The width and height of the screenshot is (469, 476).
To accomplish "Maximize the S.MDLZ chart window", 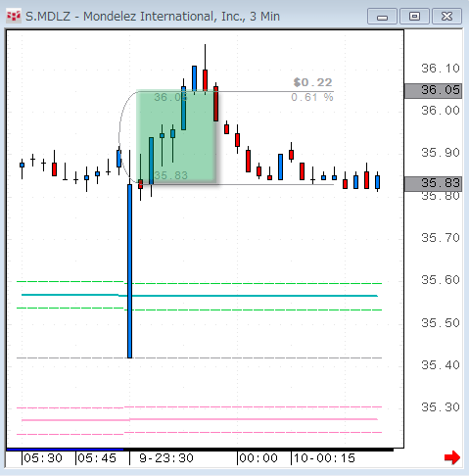I will coord(414,17).
